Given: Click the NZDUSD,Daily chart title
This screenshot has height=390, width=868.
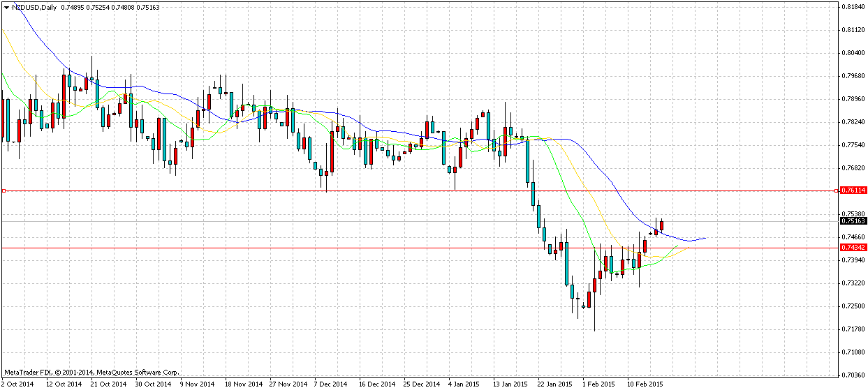Looking at the screenshot, I should 34,6.
